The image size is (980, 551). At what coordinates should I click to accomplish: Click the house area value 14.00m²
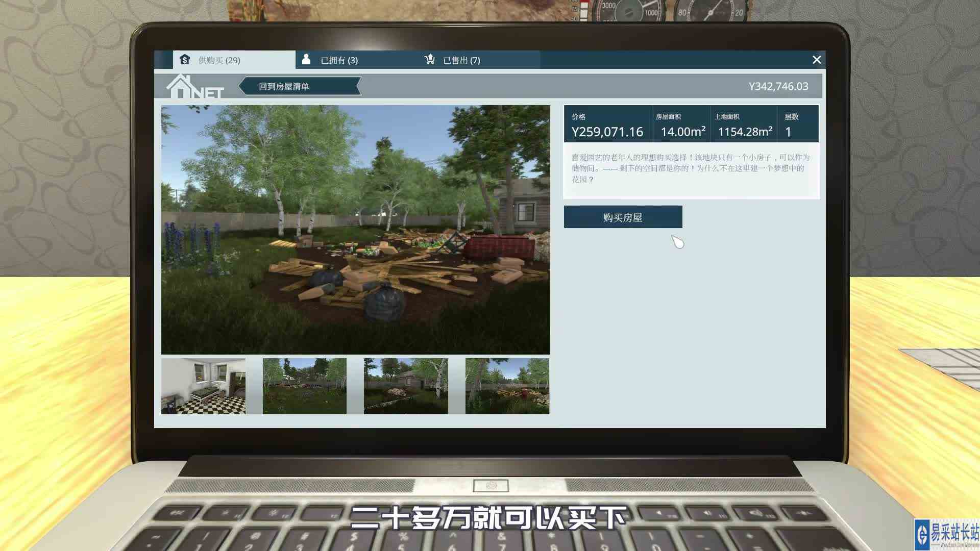coord(683,131)
